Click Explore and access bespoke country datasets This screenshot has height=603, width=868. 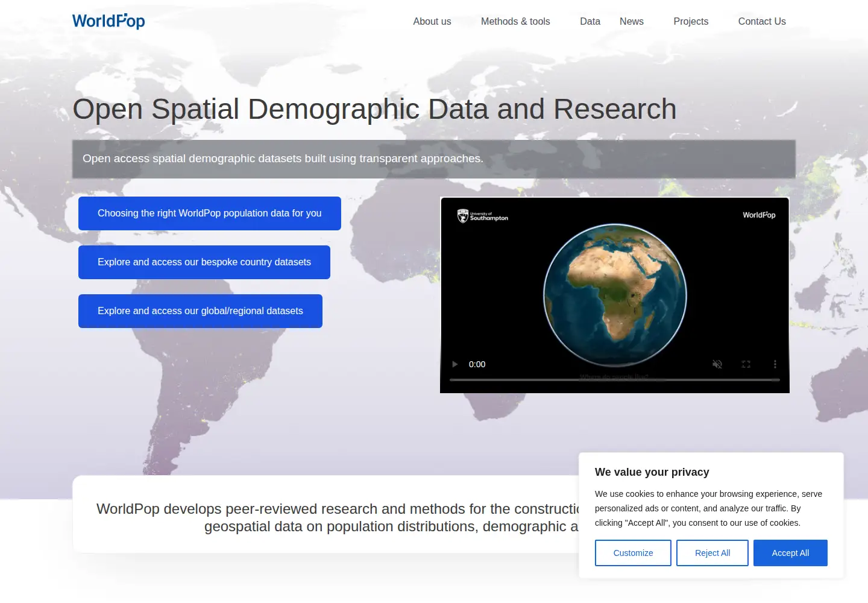(x=204, y=262)
